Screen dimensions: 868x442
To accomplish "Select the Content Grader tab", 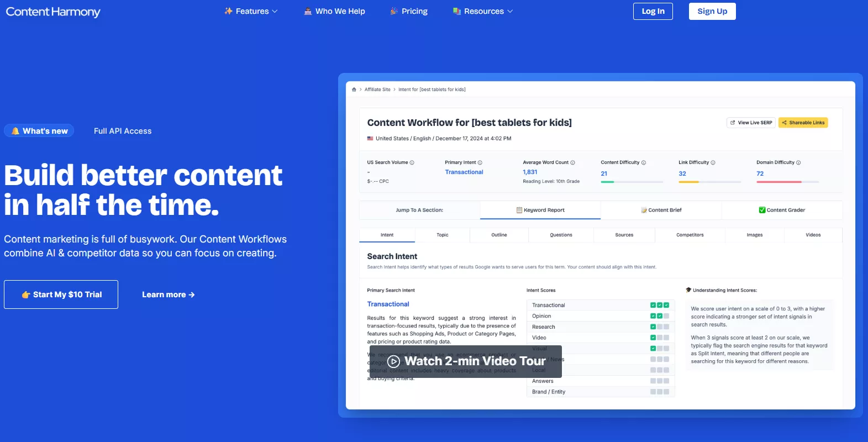I will 782,210.
